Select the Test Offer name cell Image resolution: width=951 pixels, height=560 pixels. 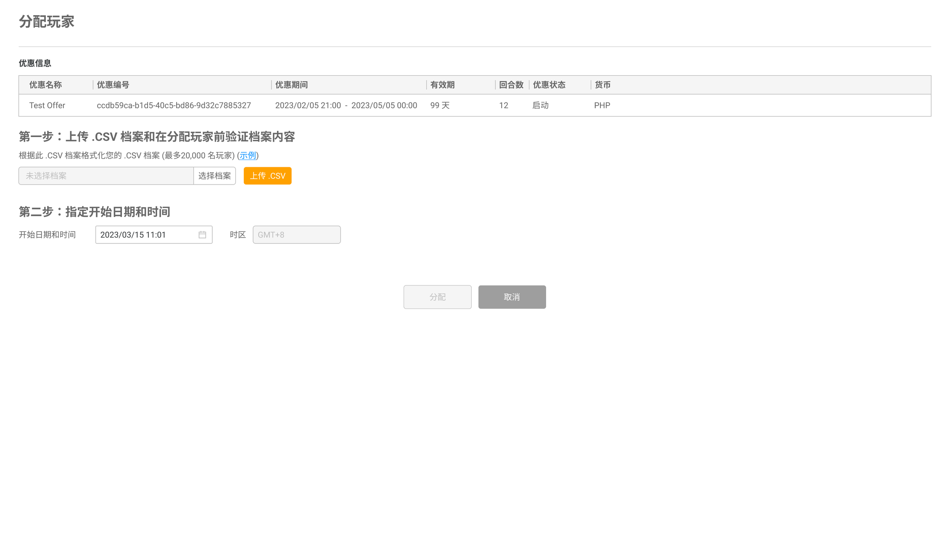pos(47,106)
